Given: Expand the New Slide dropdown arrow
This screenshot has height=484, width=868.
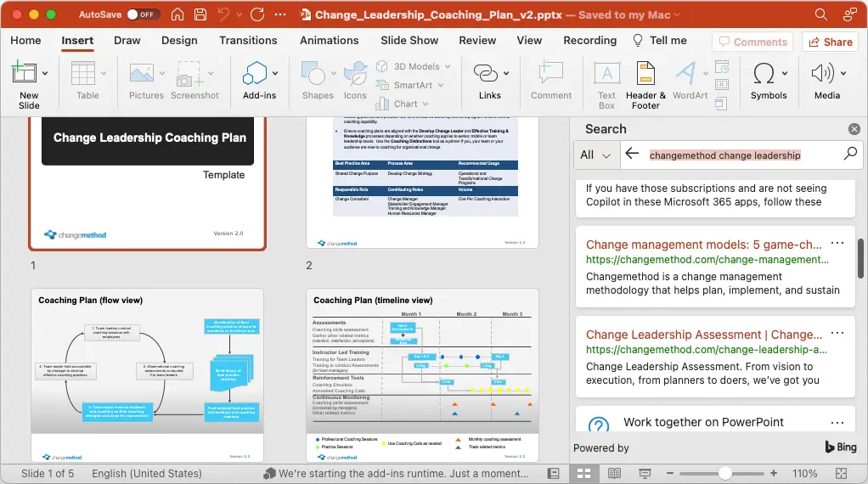Looking at the screenshot, I should 45,73.
